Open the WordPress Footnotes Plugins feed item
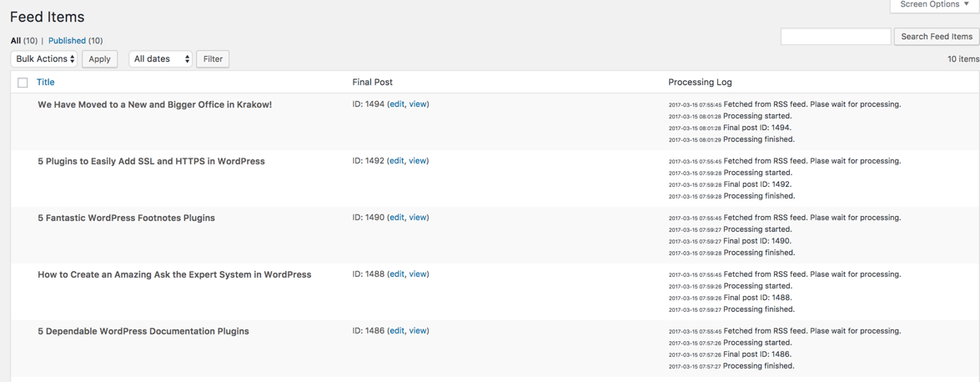This screenshot has height=382, width=980. tap(126, 219)
